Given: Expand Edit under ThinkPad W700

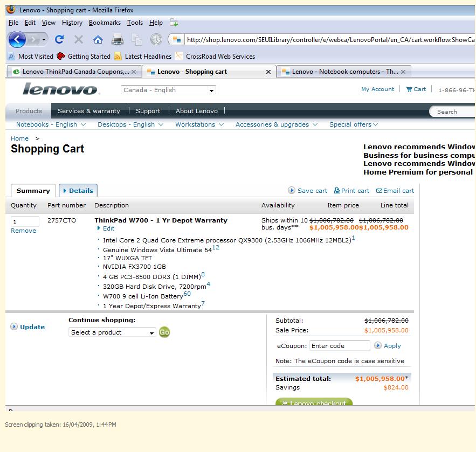Looking at the screenshot, I should coord(106,228).
